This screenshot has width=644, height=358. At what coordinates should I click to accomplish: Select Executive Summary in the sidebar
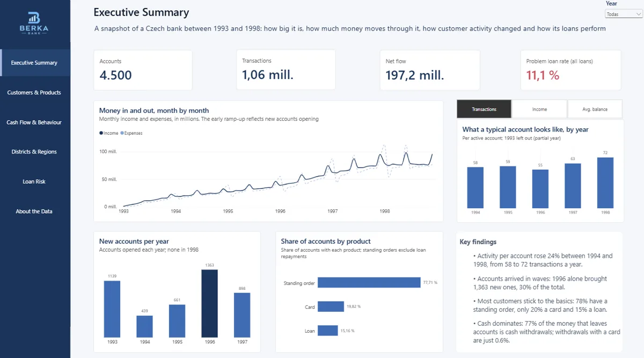tap(35, 63)
